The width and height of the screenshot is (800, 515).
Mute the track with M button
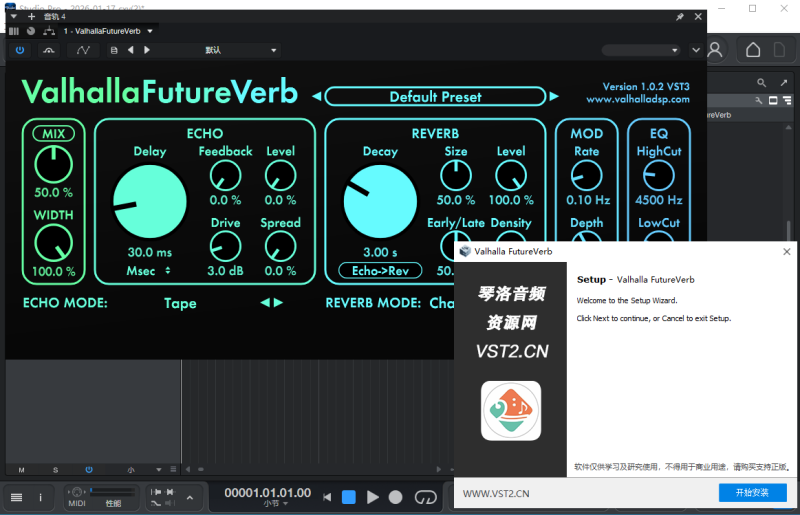(x=21, y=470)
